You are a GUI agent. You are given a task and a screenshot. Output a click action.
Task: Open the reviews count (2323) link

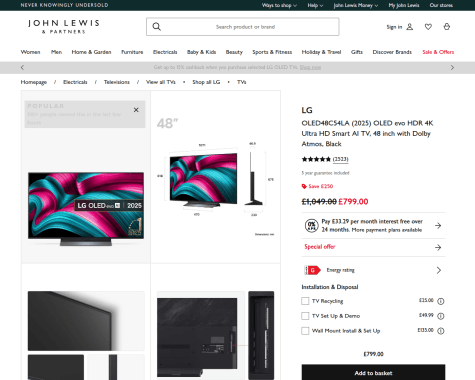click(340, 159)
